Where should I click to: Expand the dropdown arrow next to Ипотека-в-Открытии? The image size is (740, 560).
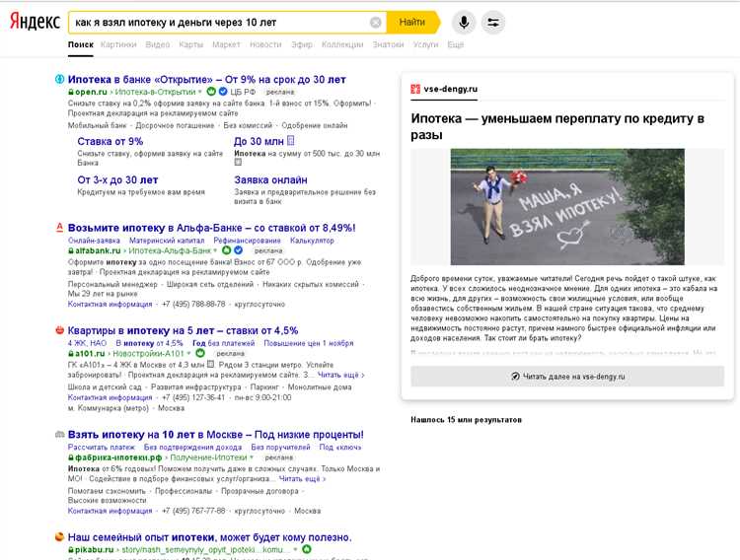pos(200,92)
